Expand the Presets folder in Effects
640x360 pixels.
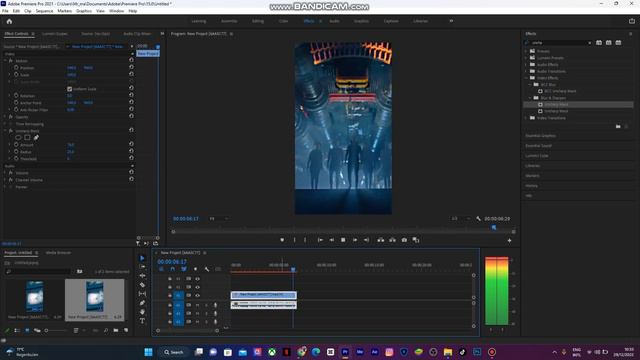click(526, 51)
